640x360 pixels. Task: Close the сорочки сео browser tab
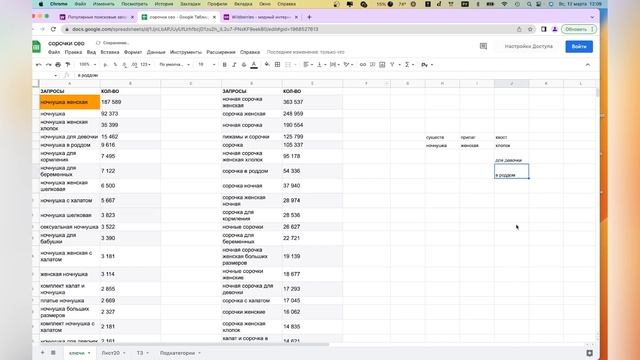click(214, 17)
